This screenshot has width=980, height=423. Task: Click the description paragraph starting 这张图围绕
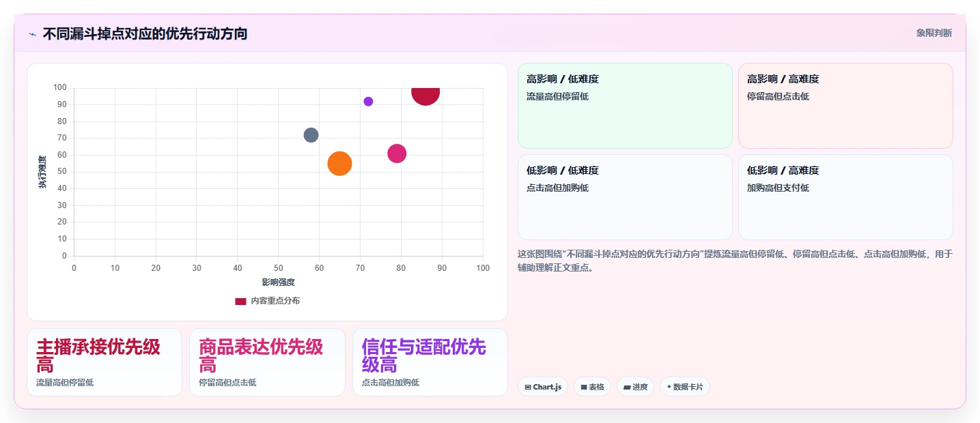coord(735,261)
